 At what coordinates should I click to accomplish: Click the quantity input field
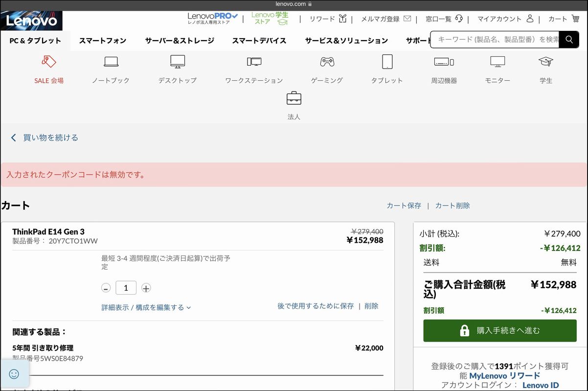tap(126, 288)
